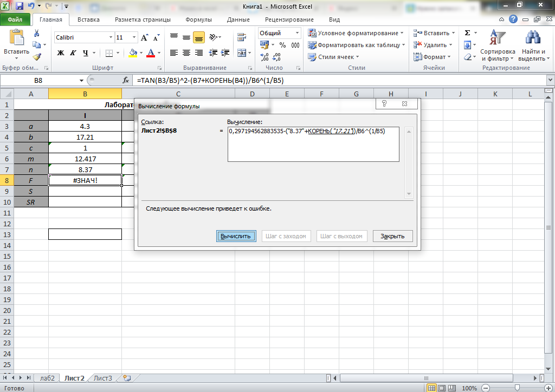Click the zoom slider in status bar

click(x=518, y=388)
